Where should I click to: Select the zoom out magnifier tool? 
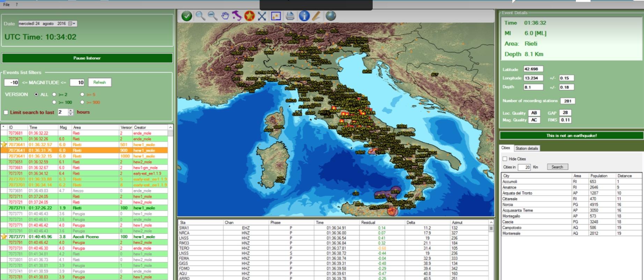click(x=212, y=16)
